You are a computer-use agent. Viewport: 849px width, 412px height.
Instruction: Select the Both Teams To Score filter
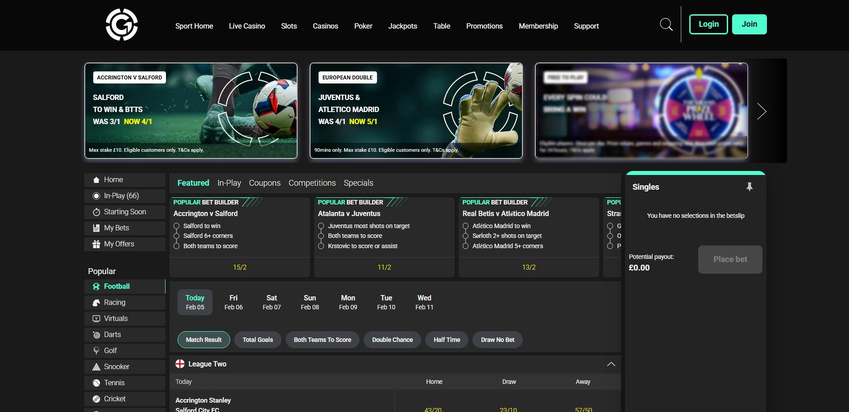[x=322, y=340]
